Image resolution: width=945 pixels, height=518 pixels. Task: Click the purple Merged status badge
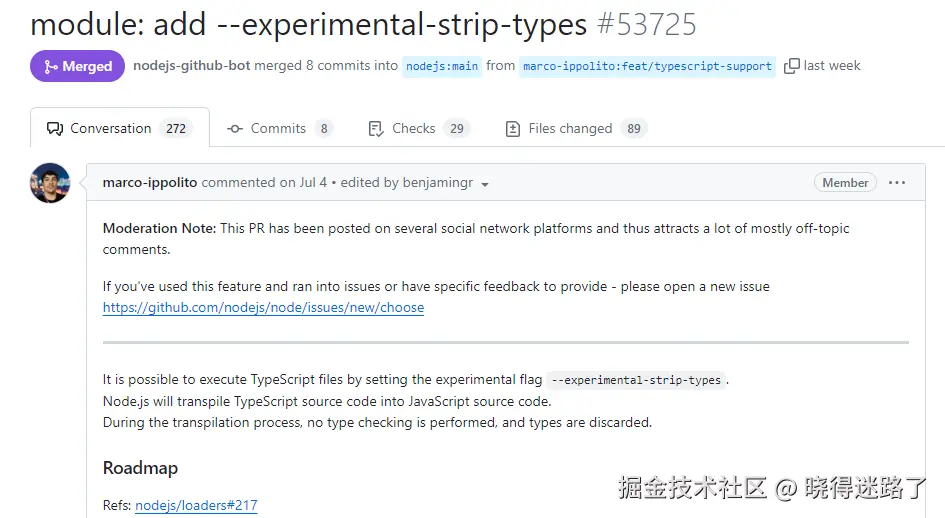77,66
